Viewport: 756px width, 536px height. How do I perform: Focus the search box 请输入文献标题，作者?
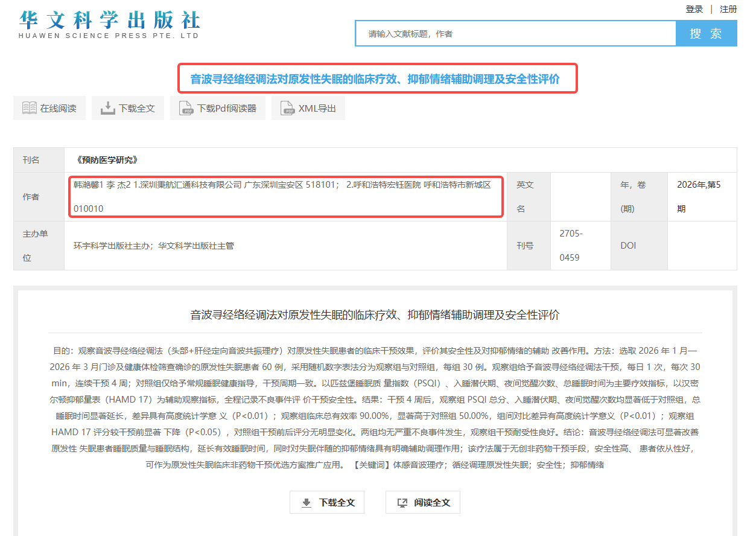click(x=516, y=34)
